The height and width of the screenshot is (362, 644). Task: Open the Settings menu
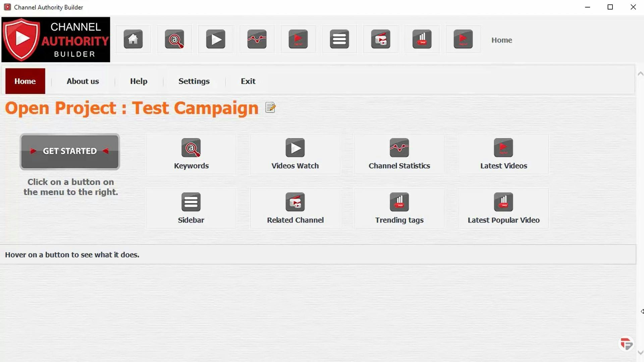pyautogui.click(x=194, y=81)
